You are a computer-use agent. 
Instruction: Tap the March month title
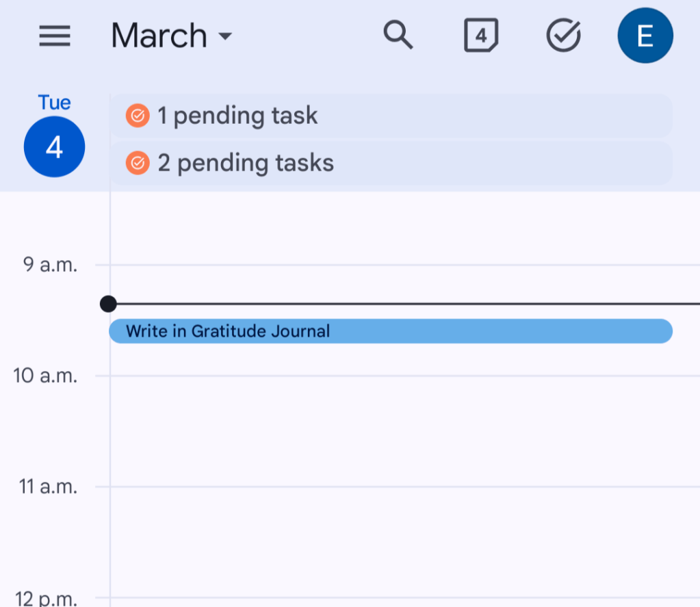[x=159, y=36]
